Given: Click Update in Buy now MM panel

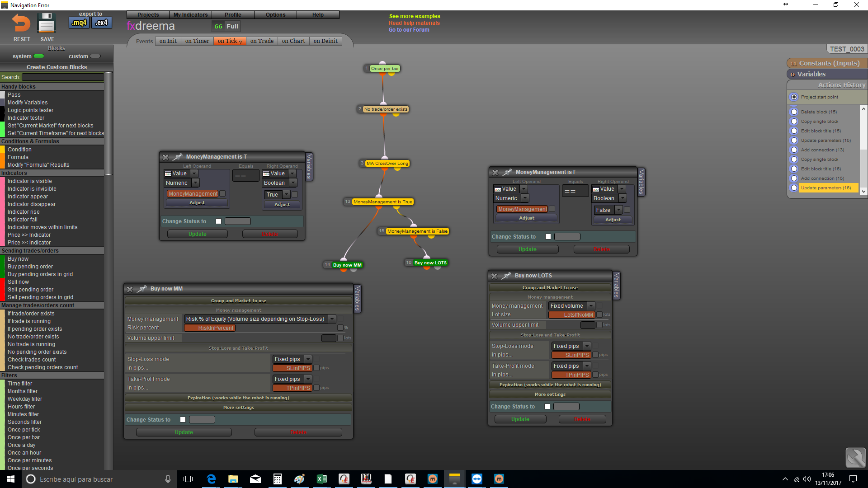Looking at the screenshot, I should click(x=184, y=432).
